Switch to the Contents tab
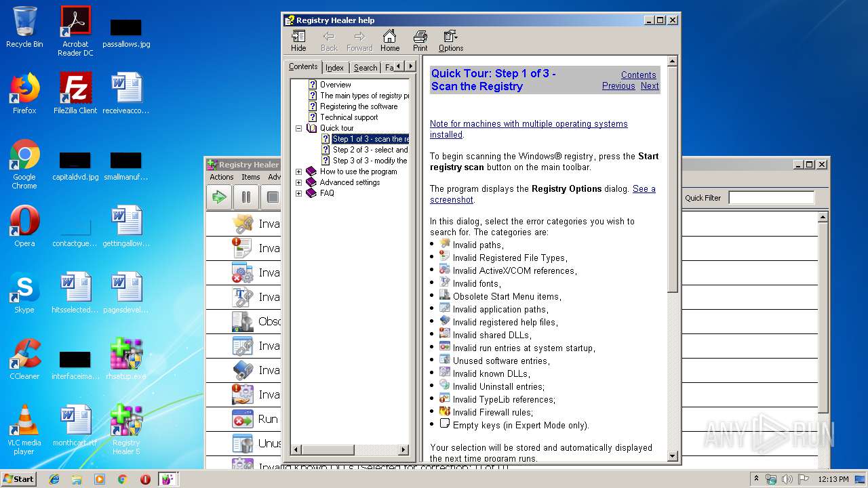868x488 pixels. [302, 66]
